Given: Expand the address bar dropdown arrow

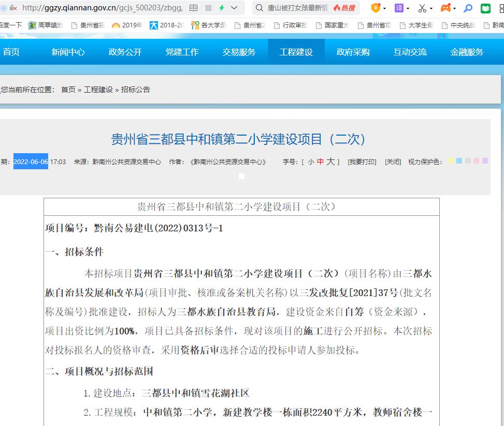Looking at the screenshot, I should point(234,8).
